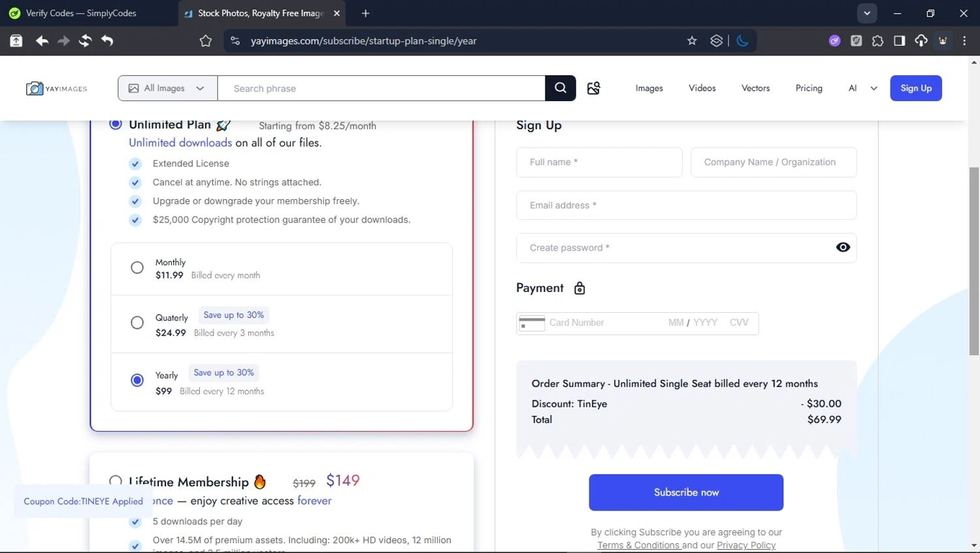Click the Unlimited downloads link text
This screenshot has height=553, width=980.
coord(180,142)
